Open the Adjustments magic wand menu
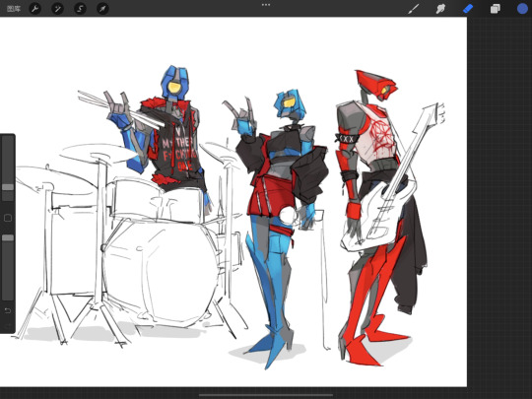The image size is (532, 399). (57, 9)
